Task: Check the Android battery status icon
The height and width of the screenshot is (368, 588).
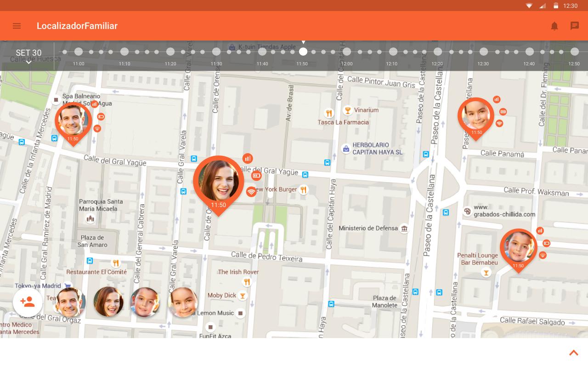Action: tap(556, 6)
